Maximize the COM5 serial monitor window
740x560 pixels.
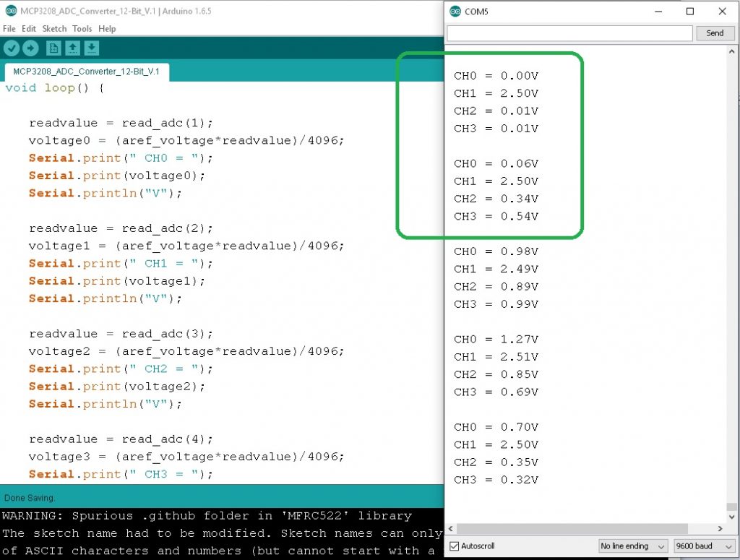690,12
